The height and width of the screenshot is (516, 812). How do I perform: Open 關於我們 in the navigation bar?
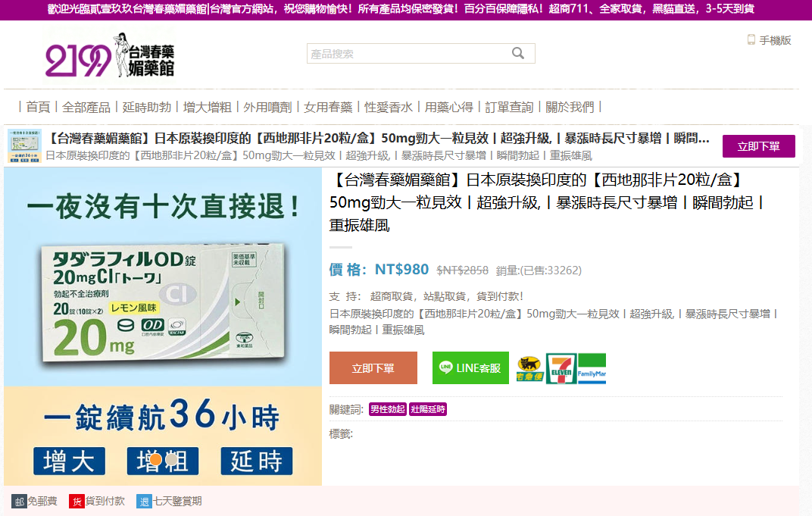[x=570, y=107]
